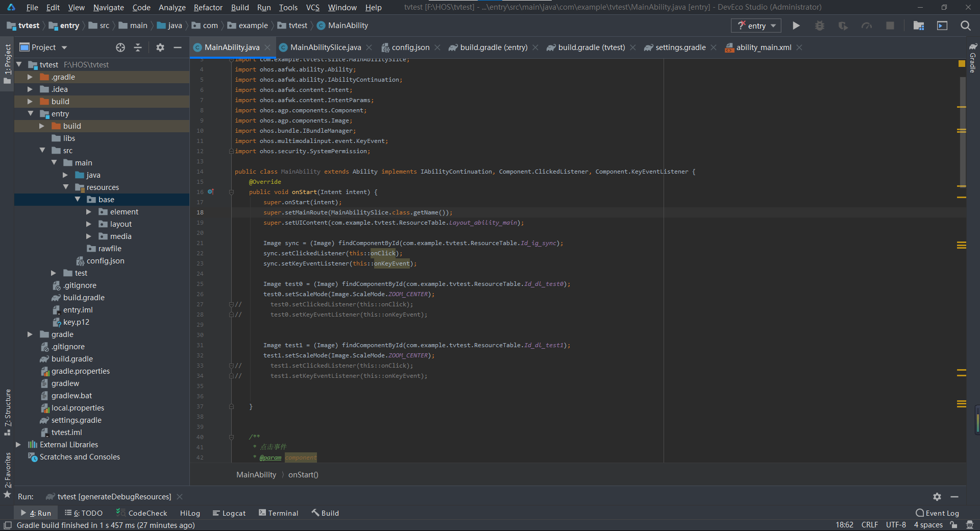The height and width of the screenshot is (531, 980).
Task: Close the MainAbility.java tab
Action: (267, 47)
